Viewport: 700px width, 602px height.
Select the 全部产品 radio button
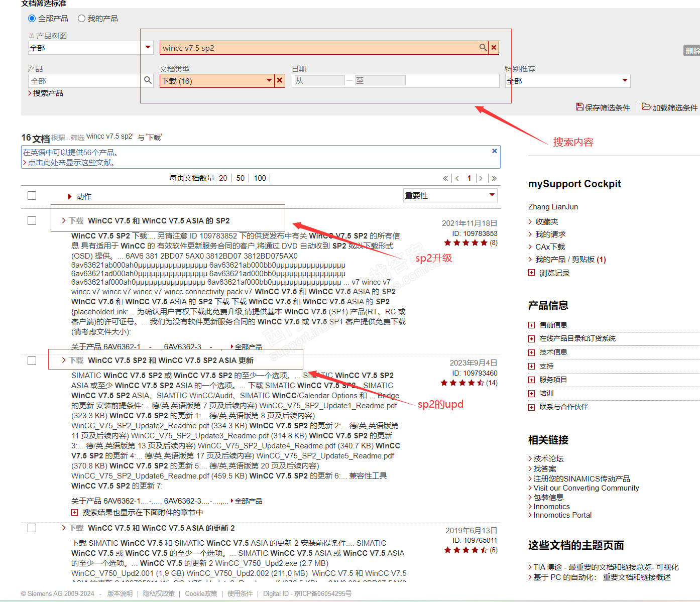[x=32, y=19]
